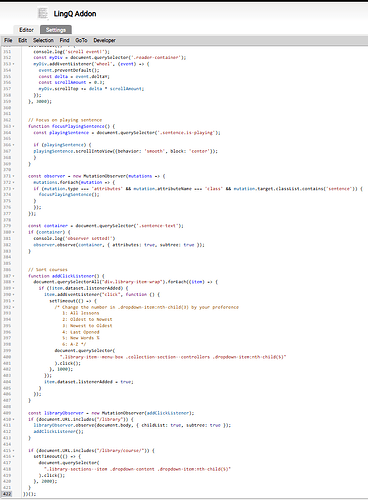This screenshot has height=500, width=368.
Task: Open the Selection menu
Action: pos(43,40)
